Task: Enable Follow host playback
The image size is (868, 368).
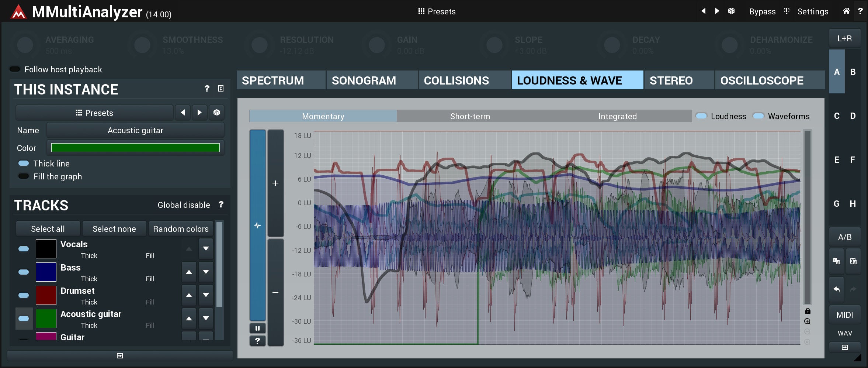Action: [x=15, y=69]
